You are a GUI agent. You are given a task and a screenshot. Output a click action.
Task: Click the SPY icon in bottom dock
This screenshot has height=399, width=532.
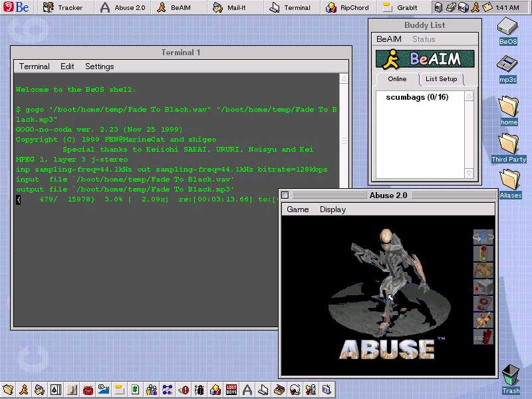coord(199,390)
